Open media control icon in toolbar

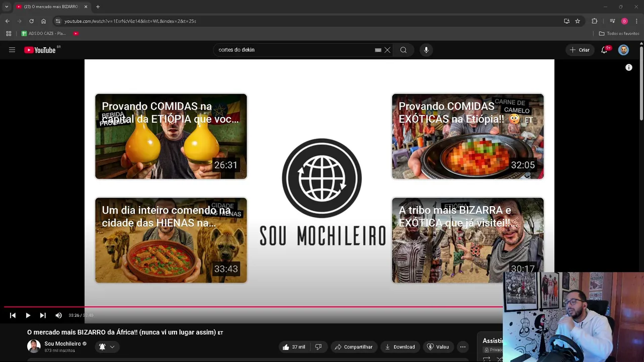click(612, 21)
